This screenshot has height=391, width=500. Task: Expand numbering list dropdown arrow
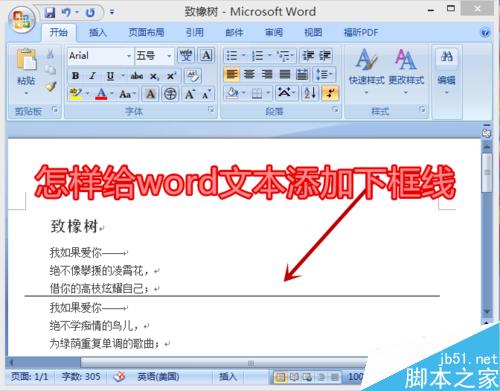click(x=270, y=55)
